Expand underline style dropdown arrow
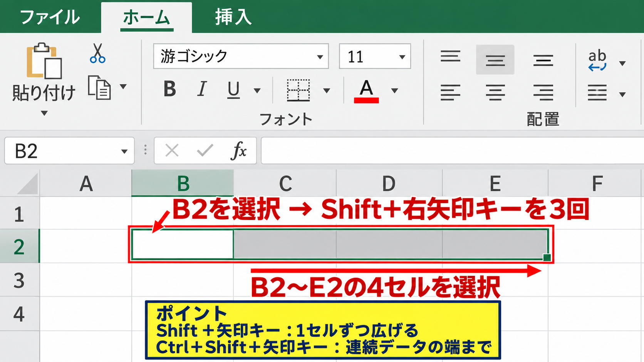644x362 pixels. (257, 91)
